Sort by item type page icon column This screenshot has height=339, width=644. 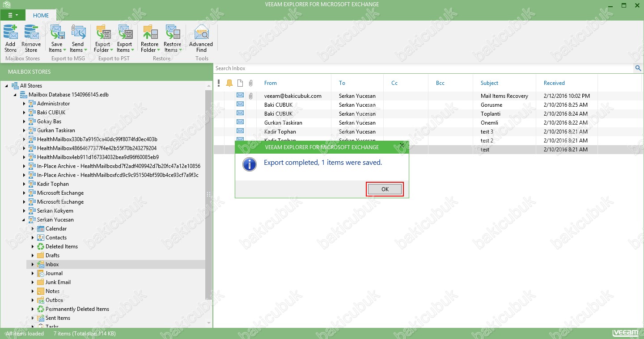click(x=240, y=83)
